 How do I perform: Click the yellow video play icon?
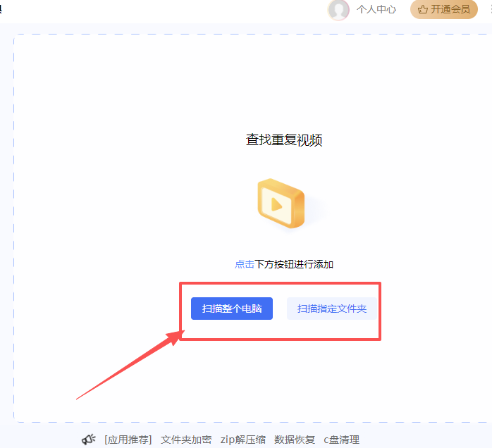[x=281, y=203]
